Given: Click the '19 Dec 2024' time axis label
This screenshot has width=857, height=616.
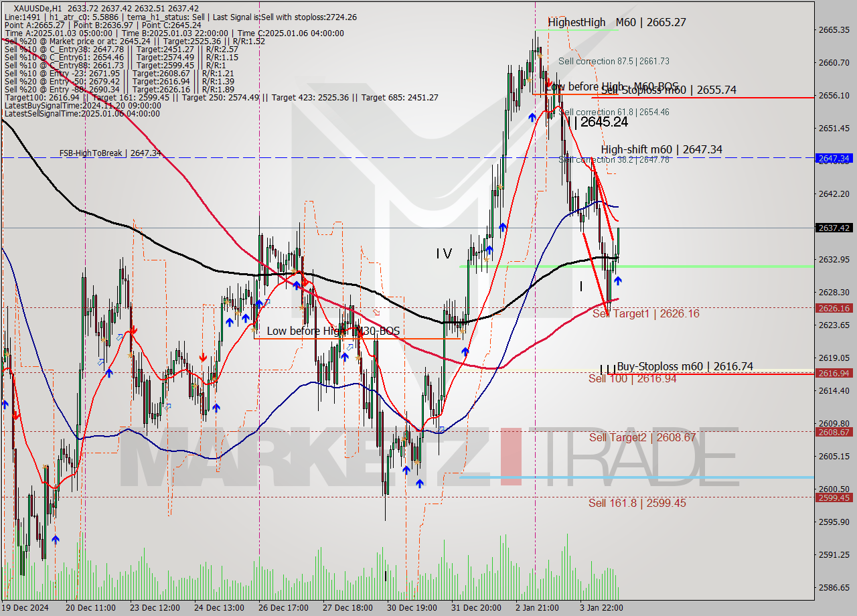Looking at the screenshot, I should point(25,607).
